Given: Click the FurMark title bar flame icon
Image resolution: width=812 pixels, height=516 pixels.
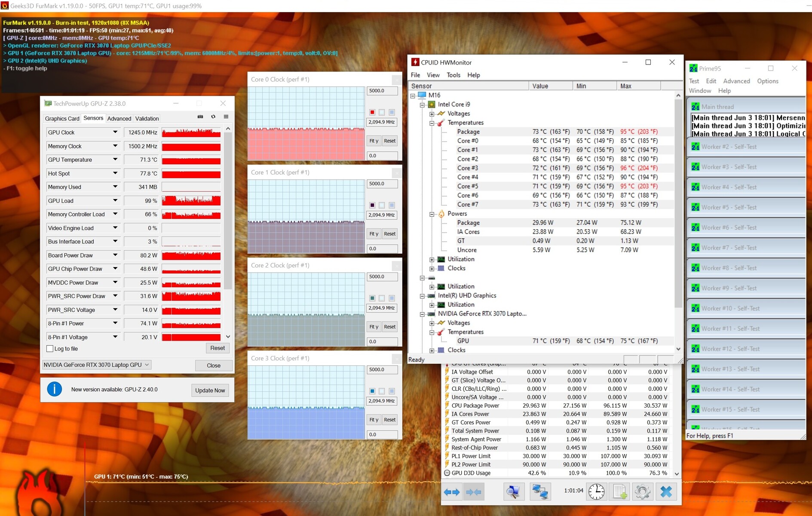Looking at the screenshot, I should pyautogui.click(x=5, y=6).
